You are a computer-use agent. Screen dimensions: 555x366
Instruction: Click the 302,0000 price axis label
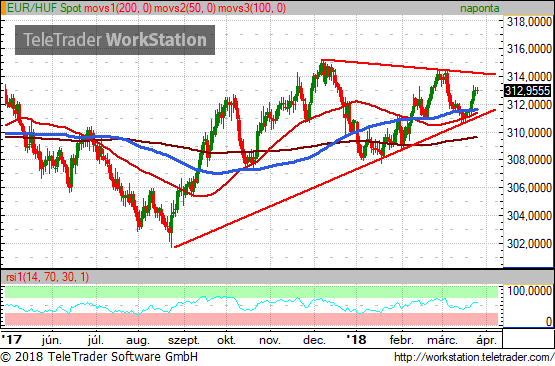pos(529,244)
